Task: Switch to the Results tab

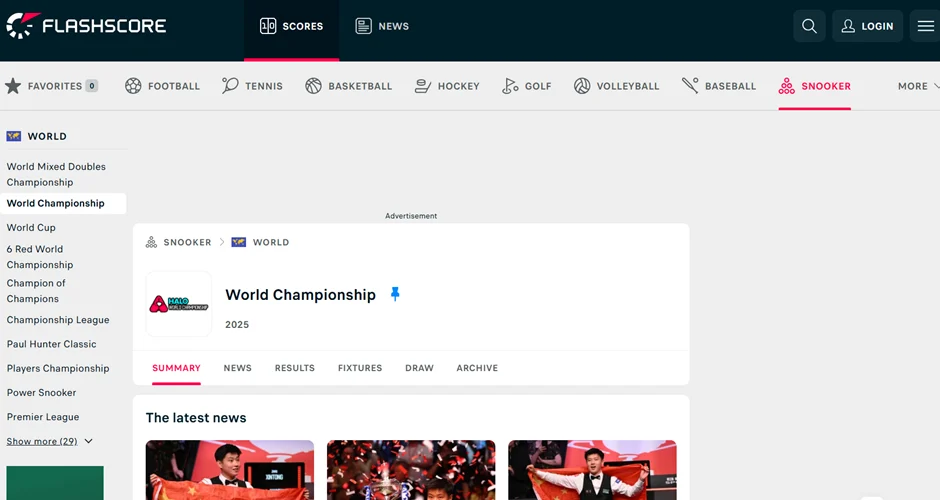Action: click(295, 368)
